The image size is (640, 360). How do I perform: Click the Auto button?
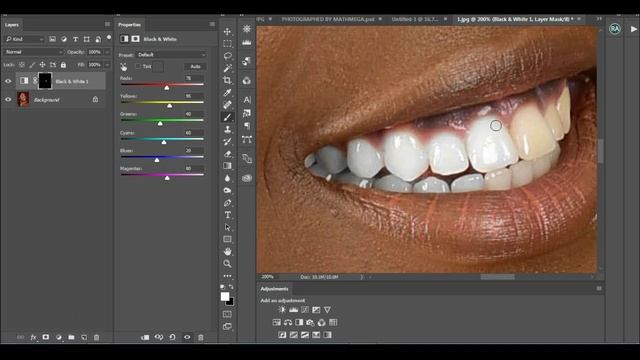pos(195,67)
